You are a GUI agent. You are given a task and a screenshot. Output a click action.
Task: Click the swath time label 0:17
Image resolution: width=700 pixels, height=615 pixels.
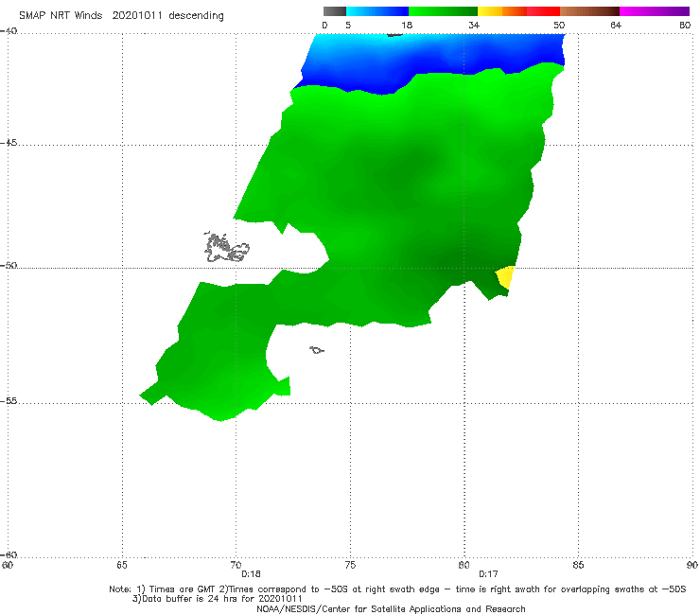tap(488, 574)
